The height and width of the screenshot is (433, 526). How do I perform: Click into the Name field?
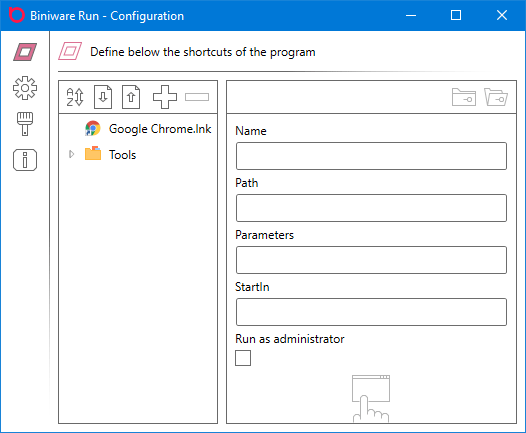click(x=371, y=156)
